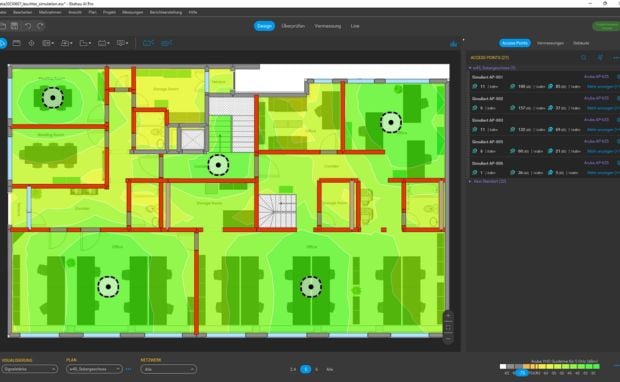Click Mehr anzeigen link for AP-001
Image resolution: width=620 pixels, height=382 pixels.
click(x=603, y=86)
